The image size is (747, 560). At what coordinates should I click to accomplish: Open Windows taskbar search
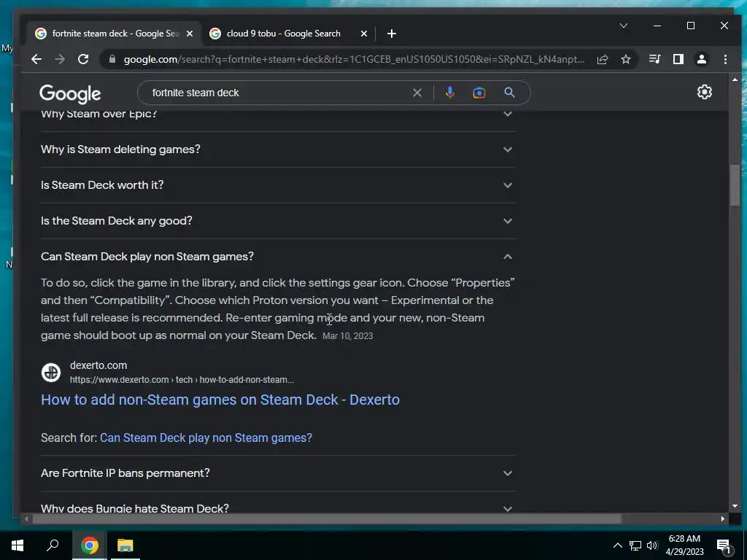point(53,545)
